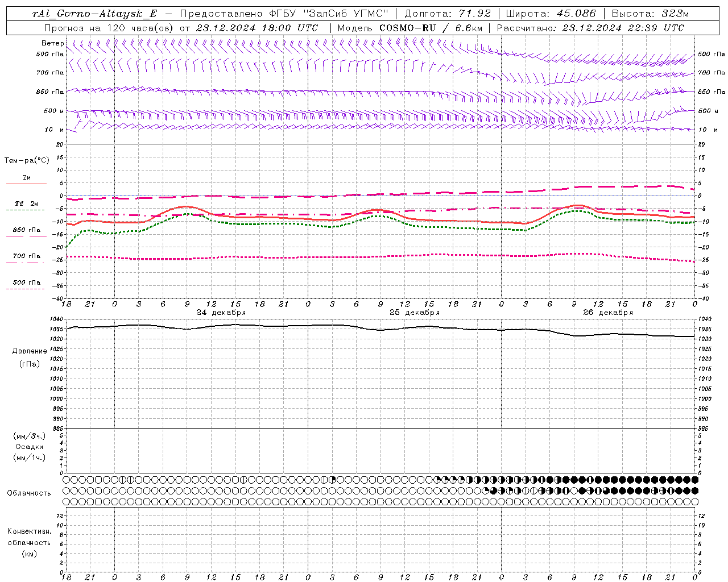Screen dimensions: 728x582
Task: Click the (мм/3ч.) precipitation unit label
Action: [x=30, y=436]
